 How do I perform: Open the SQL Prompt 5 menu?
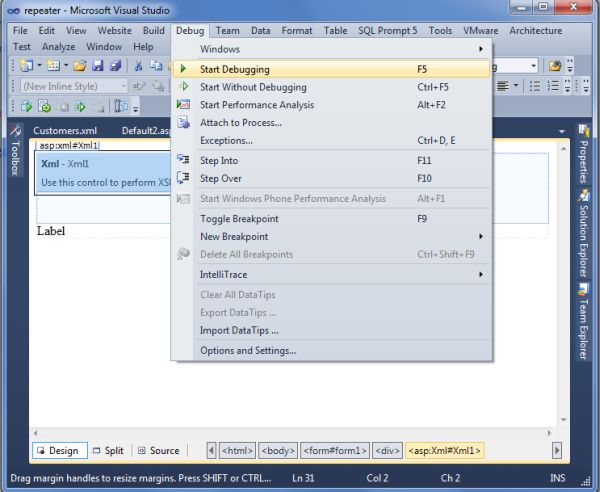coord(388,31)
